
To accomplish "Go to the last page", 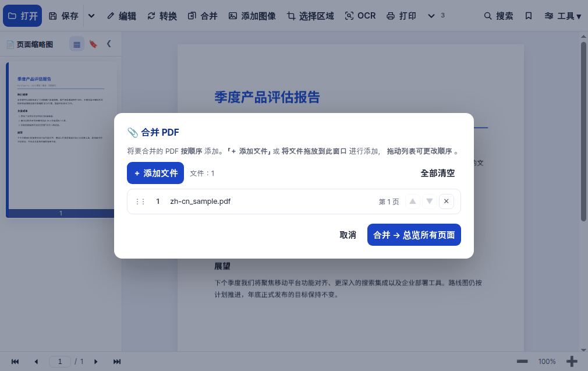I will [x=117, y=362].
